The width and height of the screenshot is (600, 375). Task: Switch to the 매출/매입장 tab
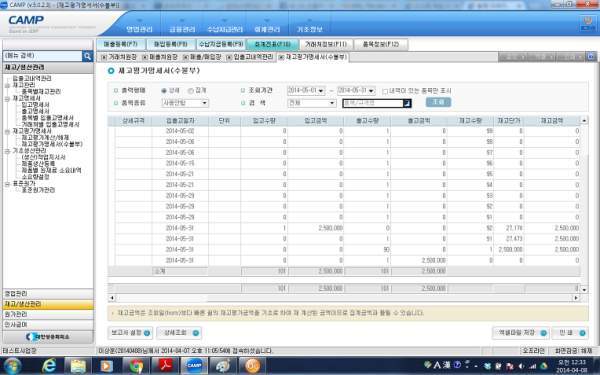[205, 57]
